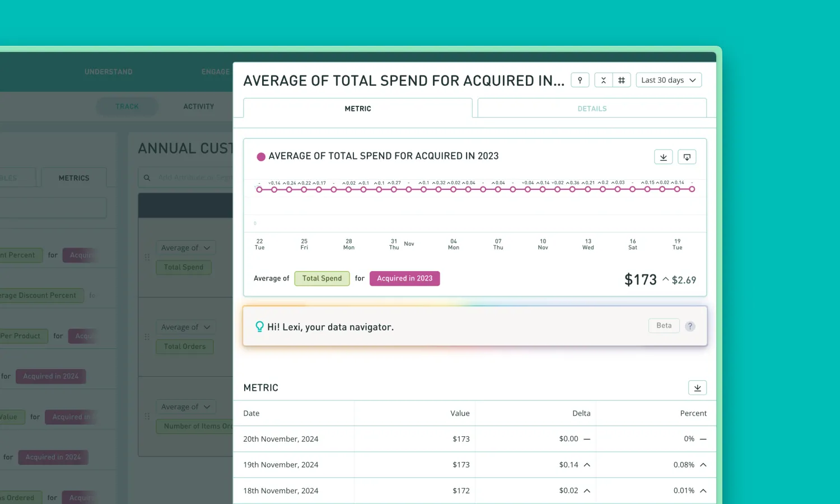This screenshot has width=840, height=504.
Task: Click the drag handle beside Total Spend row
Action: (147, 257)
